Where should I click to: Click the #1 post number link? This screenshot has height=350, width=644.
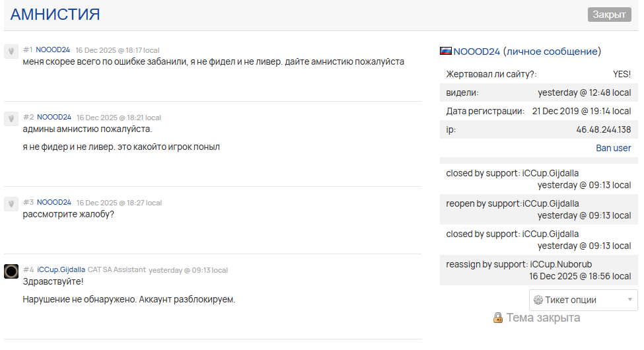[x=28, y=50]
